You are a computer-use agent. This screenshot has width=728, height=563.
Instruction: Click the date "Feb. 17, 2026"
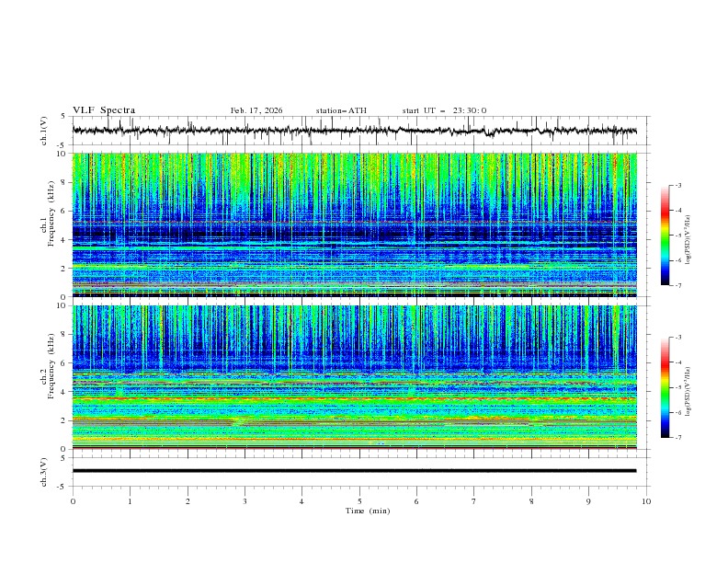point(256,110)
